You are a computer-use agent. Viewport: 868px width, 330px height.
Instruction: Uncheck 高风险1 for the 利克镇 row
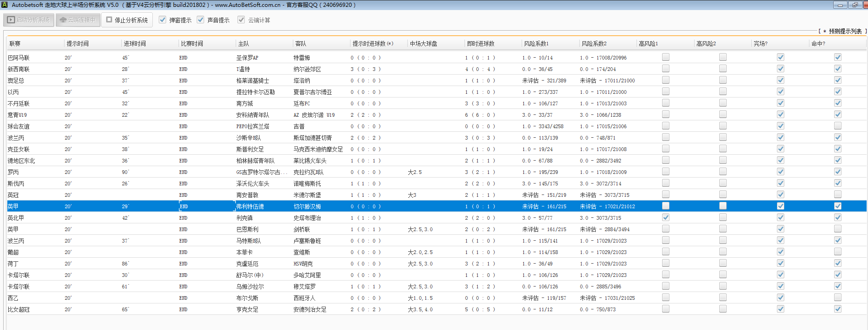coord(666,217)
